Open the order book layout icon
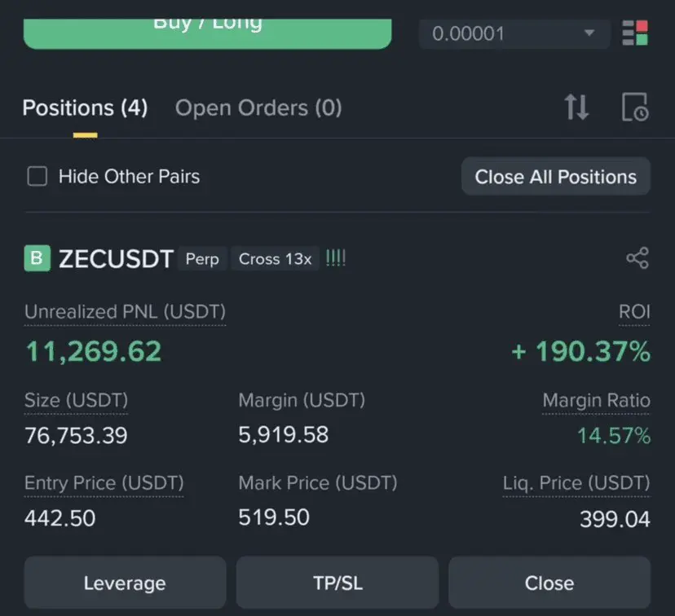Screen dimensions: 675x616 tap(635, 33)
